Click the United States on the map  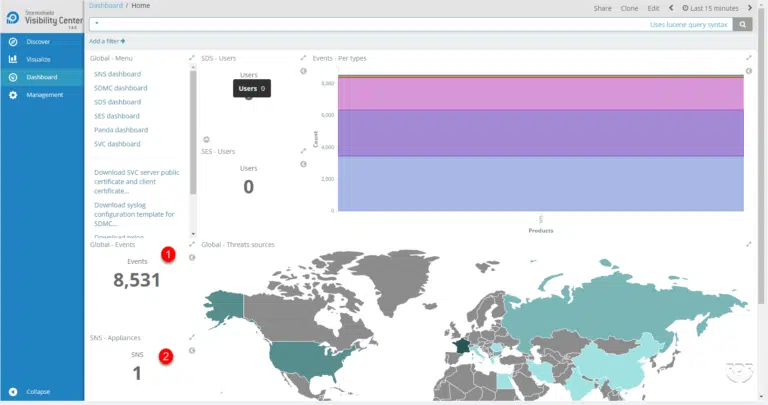[x=309, y=360]
